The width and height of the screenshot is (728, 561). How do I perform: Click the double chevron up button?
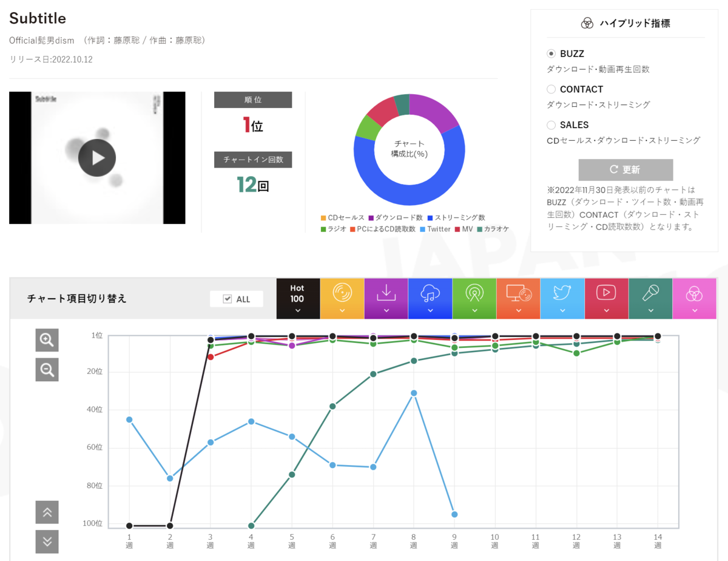[47, 512]
